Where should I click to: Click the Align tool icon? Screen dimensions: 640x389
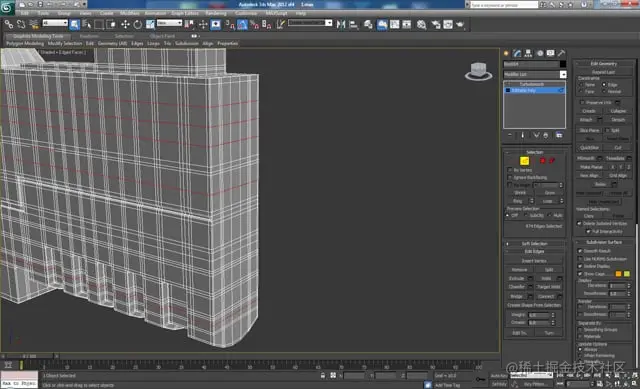353,25
